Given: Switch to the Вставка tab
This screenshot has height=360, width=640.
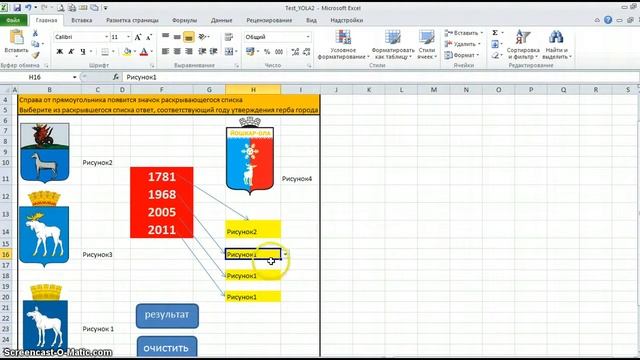Looking at the screenshot, I should pos(81,20).
